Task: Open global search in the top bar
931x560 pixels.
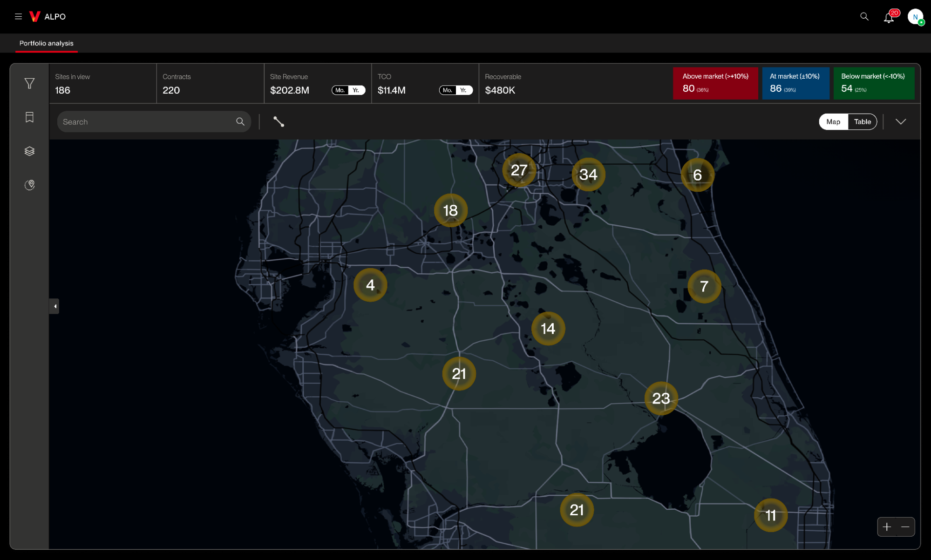Action: click(864, 17)
